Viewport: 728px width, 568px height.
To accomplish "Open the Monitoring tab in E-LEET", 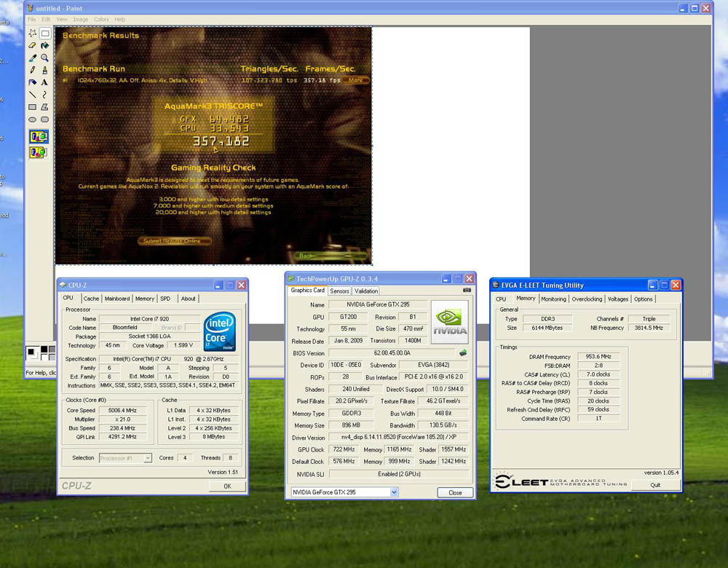I will [553, 299].
